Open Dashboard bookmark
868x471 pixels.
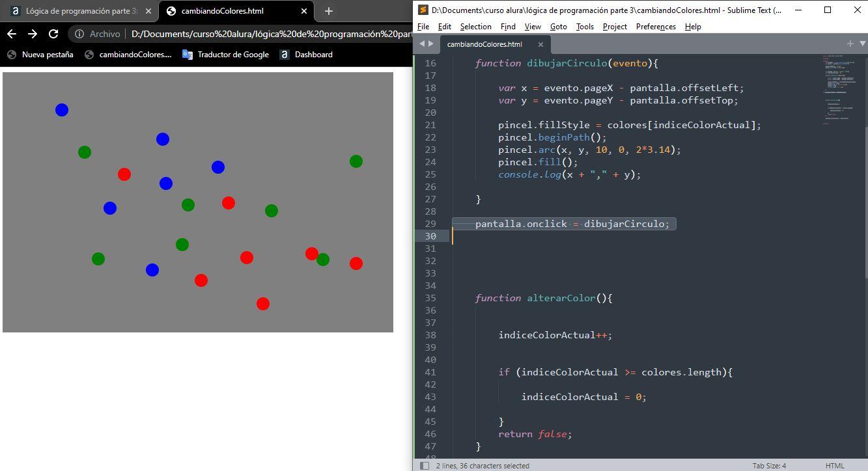(306, 55)
